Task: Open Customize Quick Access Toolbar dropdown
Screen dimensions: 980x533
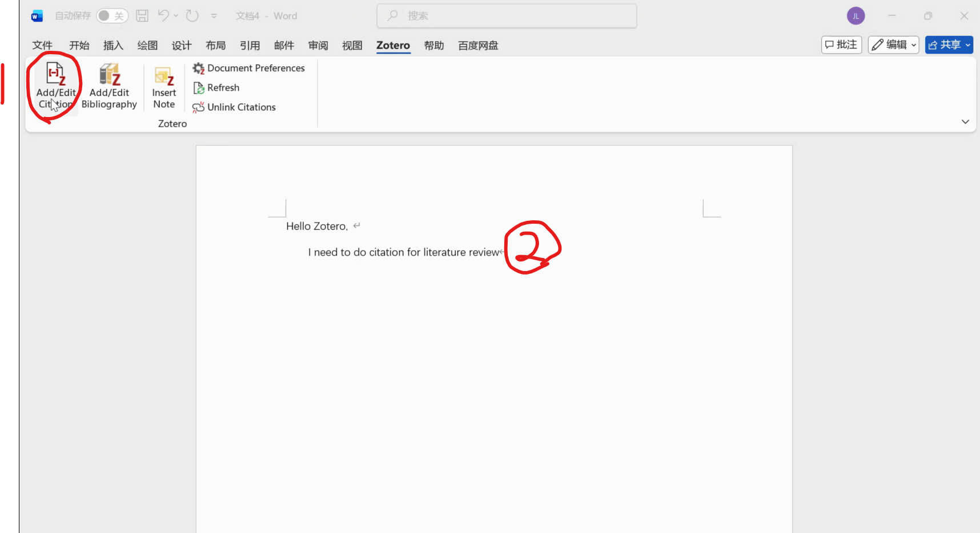Action: [214, 16]
